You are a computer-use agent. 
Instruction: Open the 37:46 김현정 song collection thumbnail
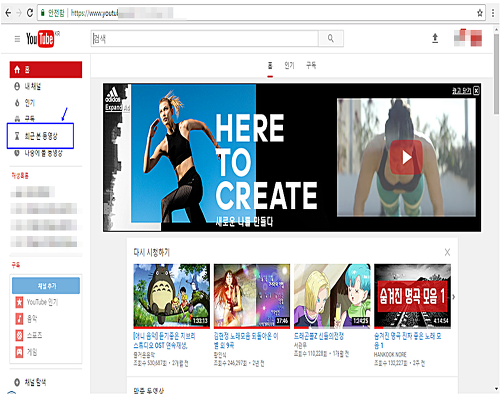pos(252,296)
